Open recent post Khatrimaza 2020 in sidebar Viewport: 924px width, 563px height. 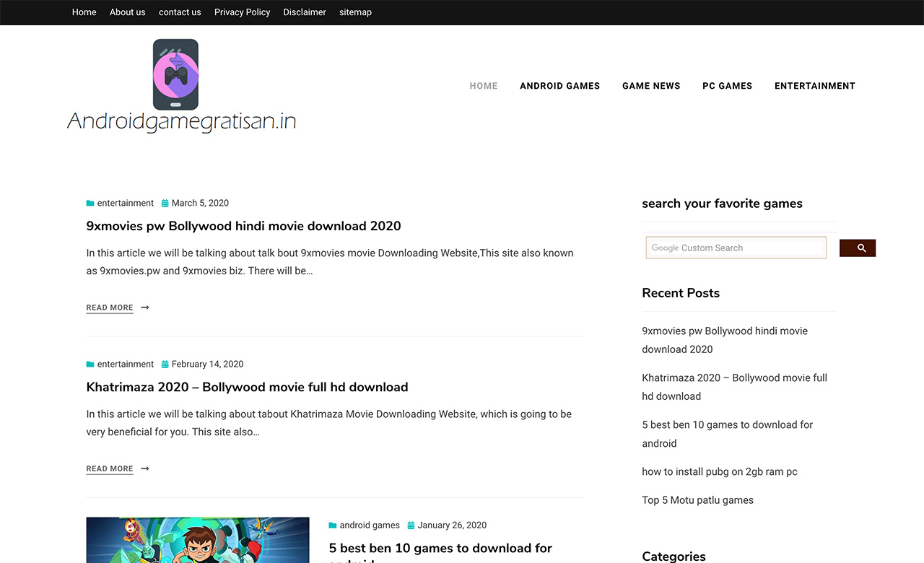tap(735, 387)
